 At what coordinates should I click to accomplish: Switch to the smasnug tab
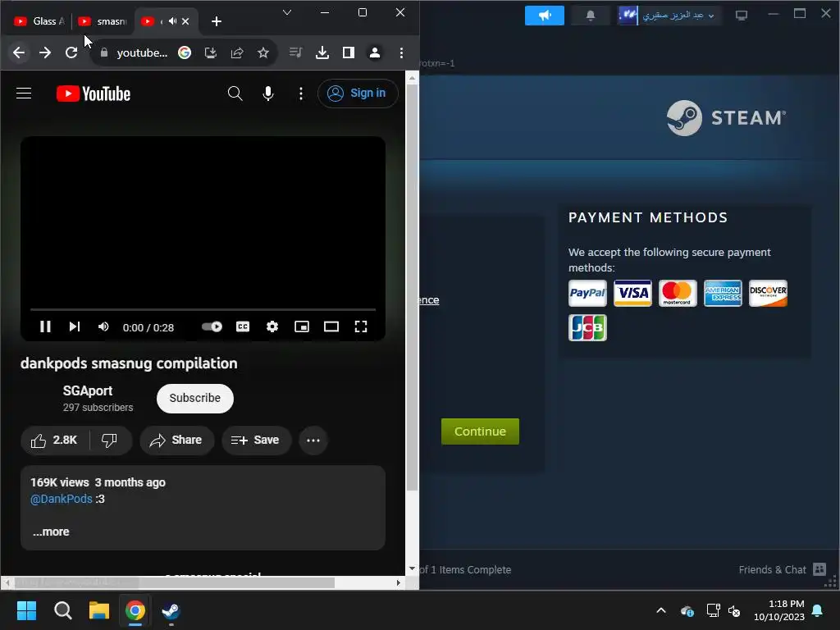pos(102,21)
